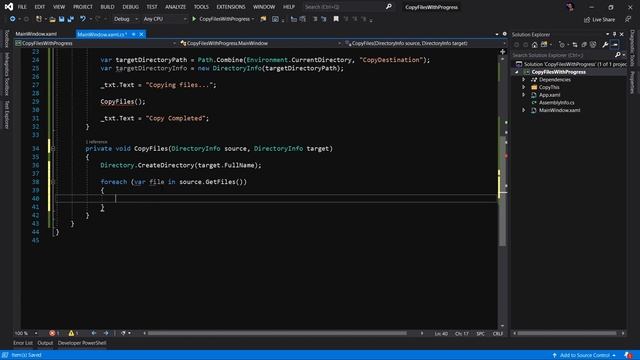Open the Developer PowerShell tab
This screenshot has width=640, height=360.
pos(82,343)
